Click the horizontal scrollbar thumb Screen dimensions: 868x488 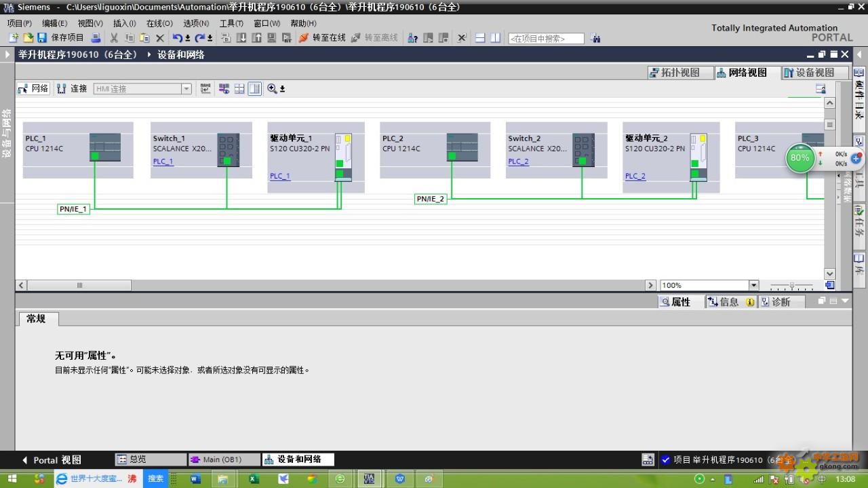click(79, 285)
